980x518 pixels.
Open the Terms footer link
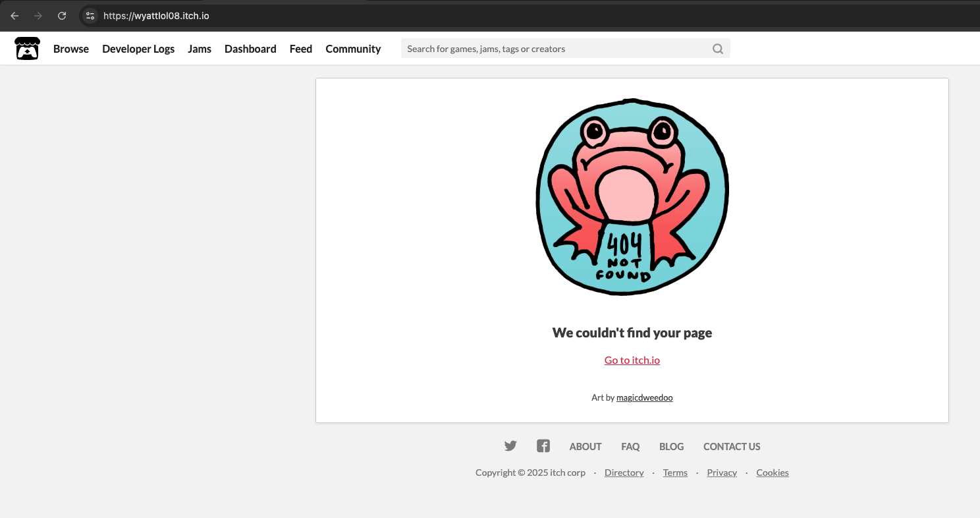tap(675, 473)
